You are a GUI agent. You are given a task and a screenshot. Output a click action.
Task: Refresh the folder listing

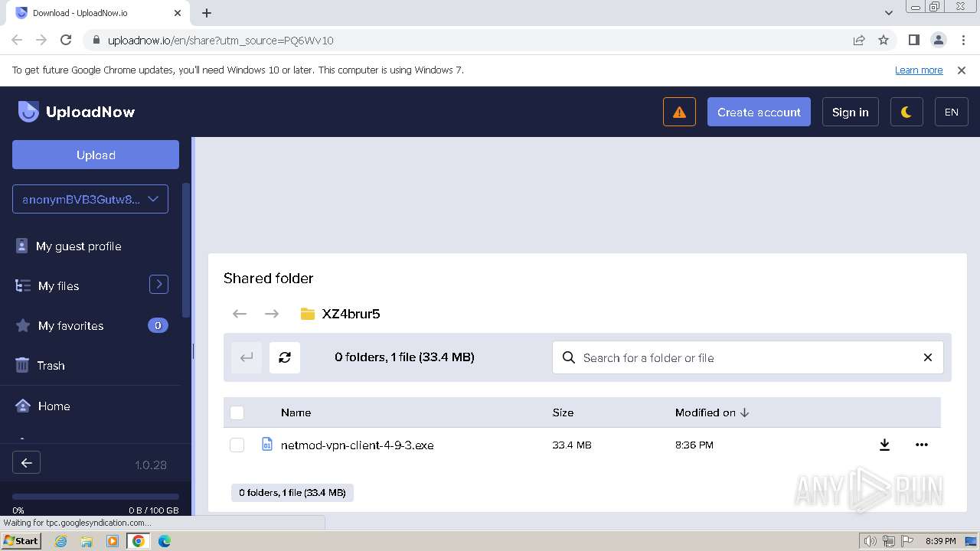[x=285, y=357]
